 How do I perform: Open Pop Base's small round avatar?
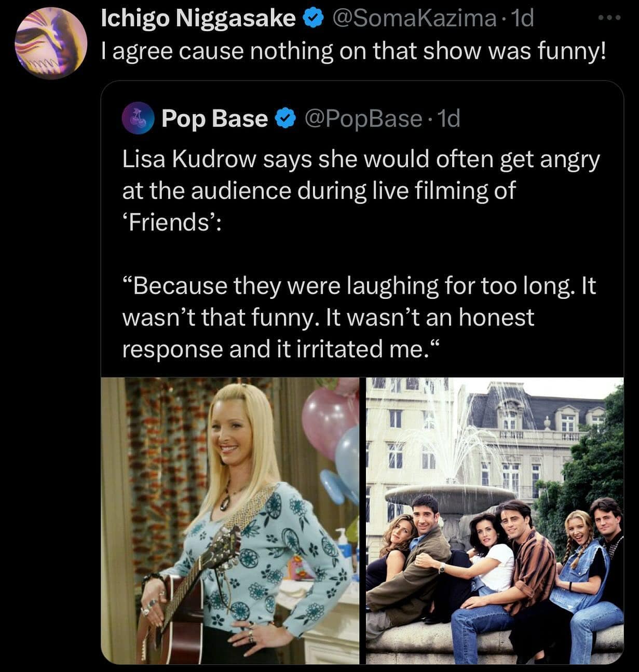pos(138,118)
